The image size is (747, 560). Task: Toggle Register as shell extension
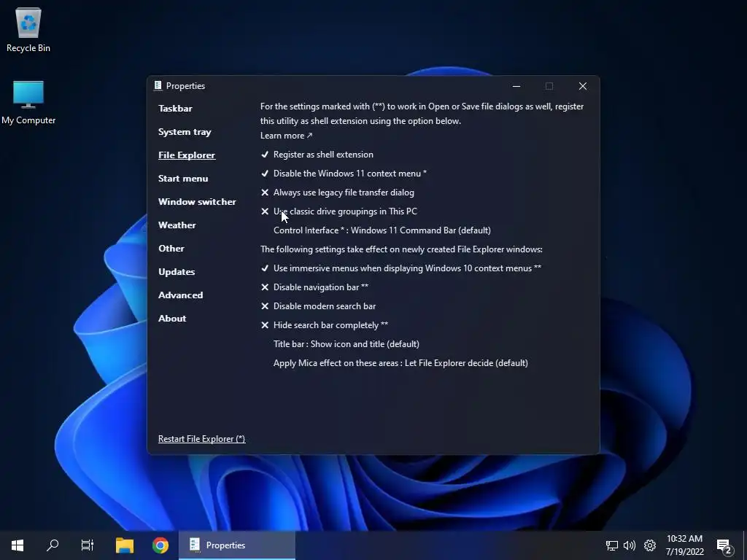[317, 155]
